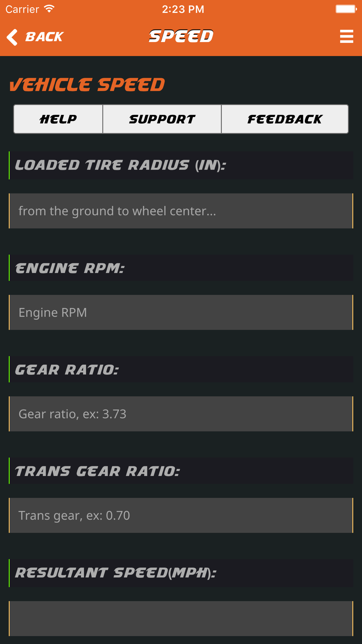Screen dimensions: 362x644
Task: Tap the BACK label text
Action: point(44,37)
